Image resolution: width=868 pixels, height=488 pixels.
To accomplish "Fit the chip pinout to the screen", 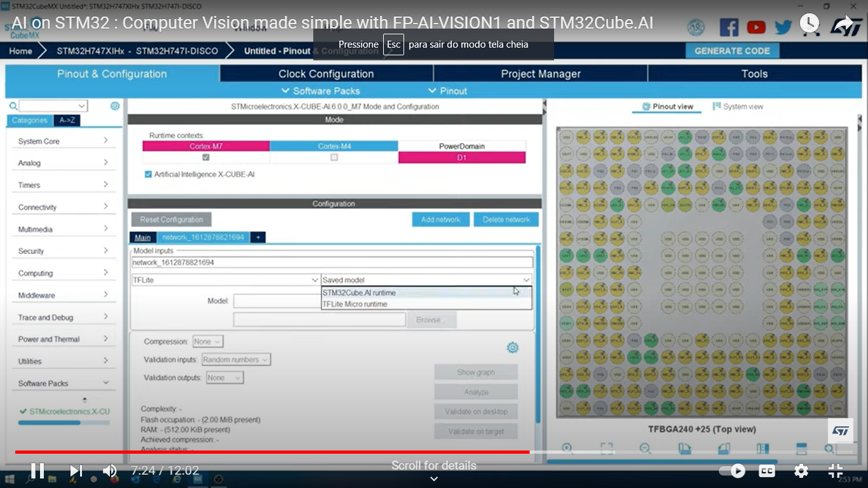I will 607,448.
